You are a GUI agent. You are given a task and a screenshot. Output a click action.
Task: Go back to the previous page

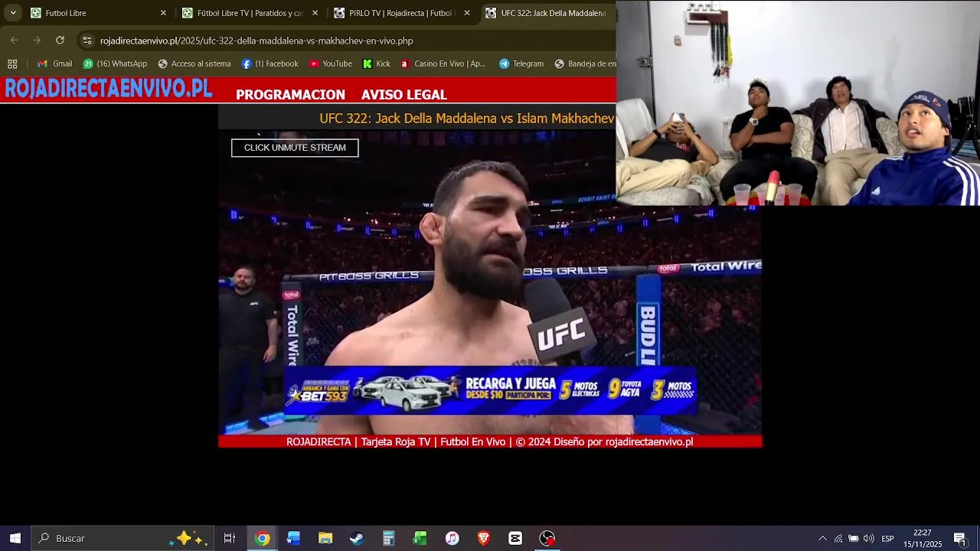click(15, 41)
